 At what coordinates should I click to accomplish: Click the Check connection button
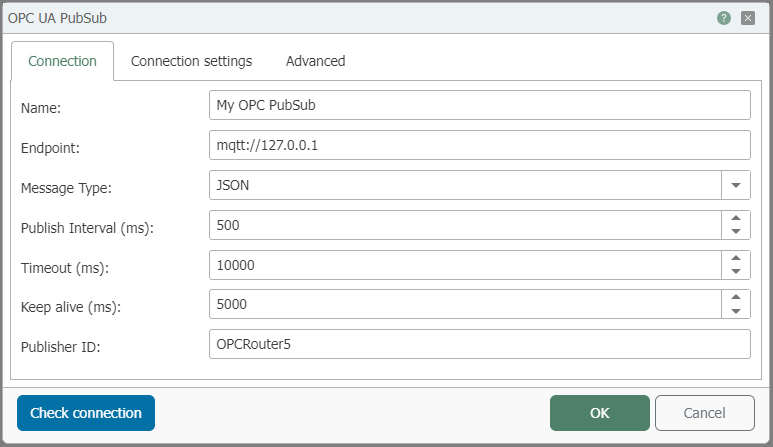coord(86,413)
